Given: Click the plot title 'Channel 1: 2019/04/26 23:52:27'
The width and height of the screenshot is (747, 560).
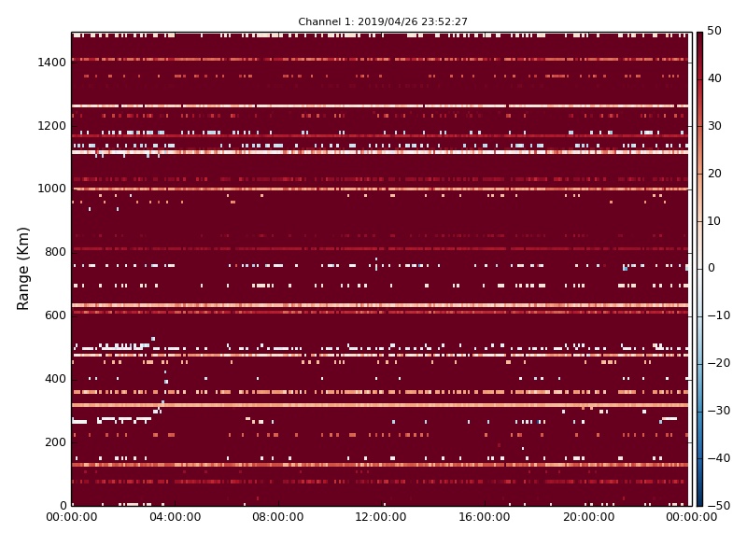Looking at the screenshot, I should (383, 21).
